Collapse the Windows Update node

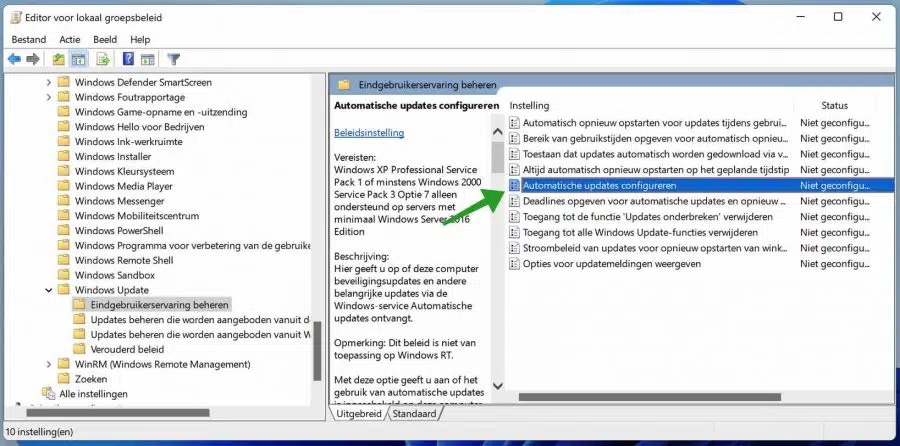coord(49,290)
